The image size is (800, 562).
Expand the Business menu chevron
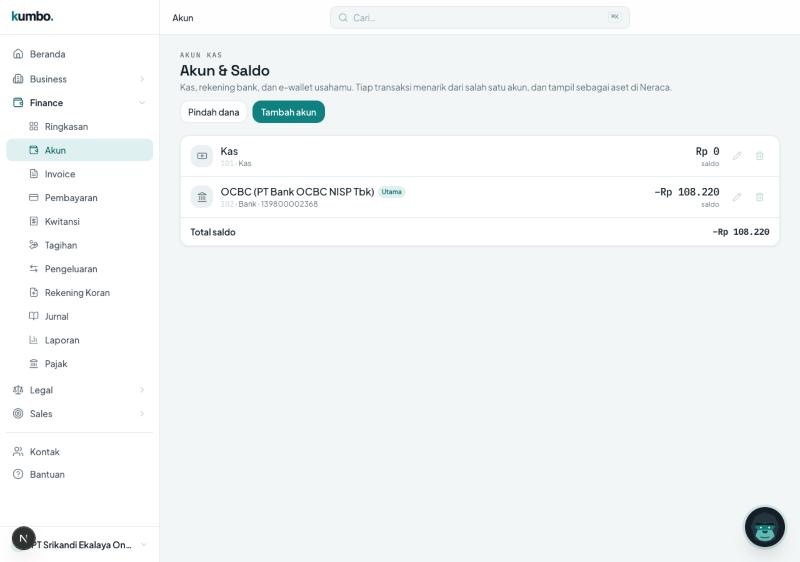pyautogui.click(x=142, y=79)
